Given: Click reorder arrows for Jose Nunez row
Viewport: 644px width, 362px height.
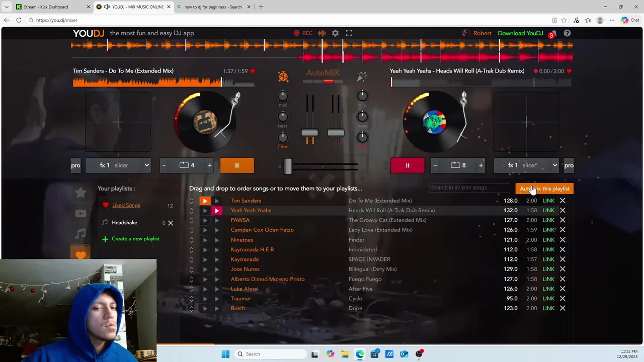Looking at the screenshot, I should pos(191,269).
